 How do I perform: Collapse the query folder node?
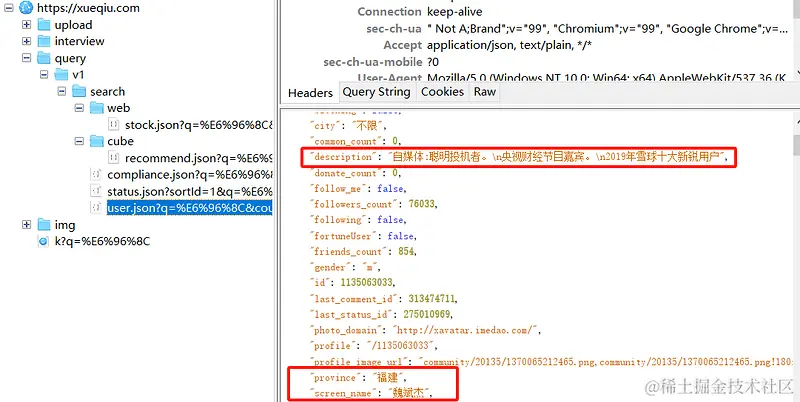tap(27, 58)
